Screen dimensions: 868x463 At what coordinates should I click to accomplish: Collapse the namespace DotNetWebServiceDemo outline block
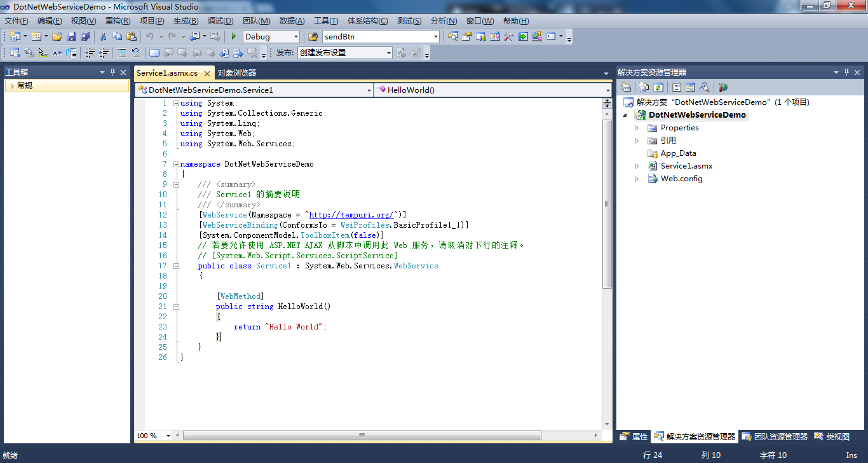(176, 164)
